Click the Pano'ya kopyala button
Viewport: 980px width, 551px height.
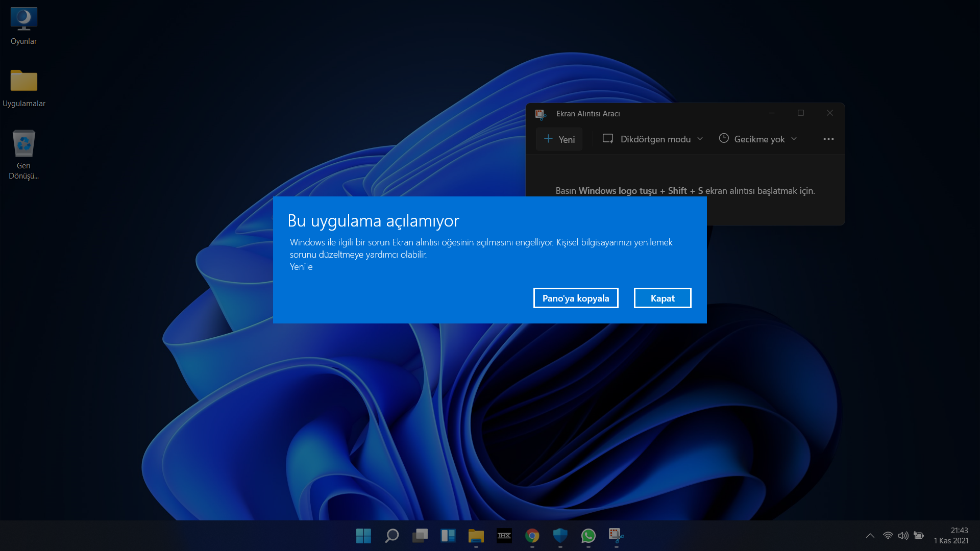575,298
